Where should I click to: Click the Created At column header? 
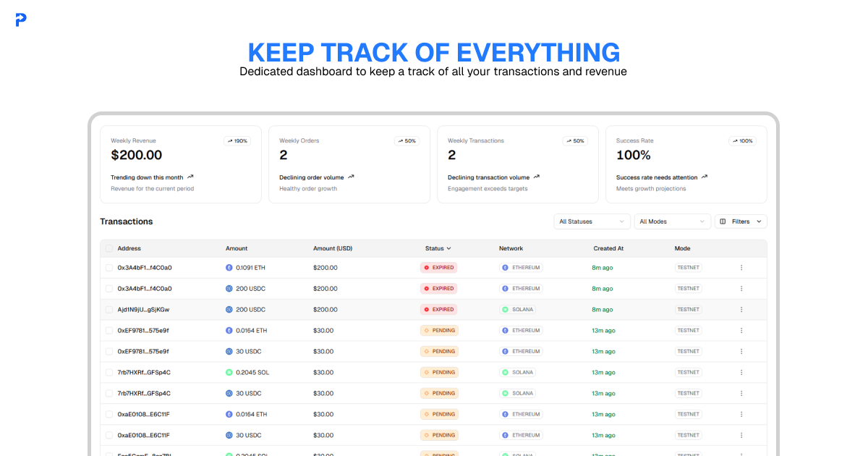pyautogui.click(x=608, y=248)
